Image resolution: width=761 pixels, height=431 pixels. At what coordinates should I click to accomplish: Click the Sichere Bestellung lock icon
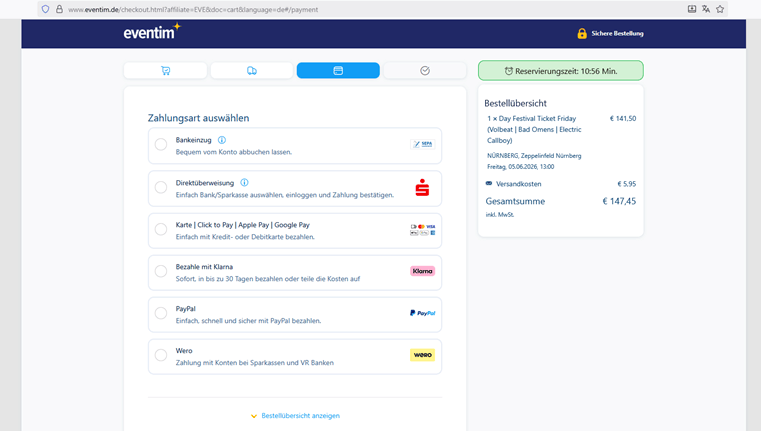click(x=582, y=33)
